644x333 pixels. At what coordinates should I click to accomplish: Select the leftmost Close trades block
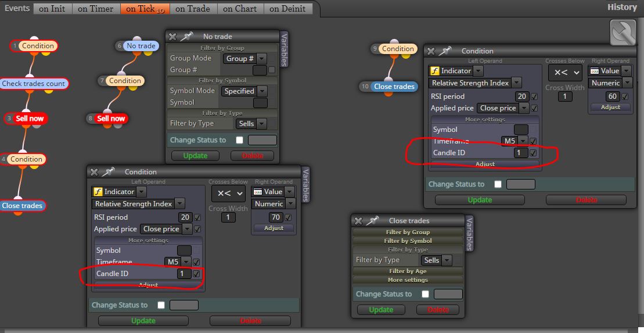(23, 206)
